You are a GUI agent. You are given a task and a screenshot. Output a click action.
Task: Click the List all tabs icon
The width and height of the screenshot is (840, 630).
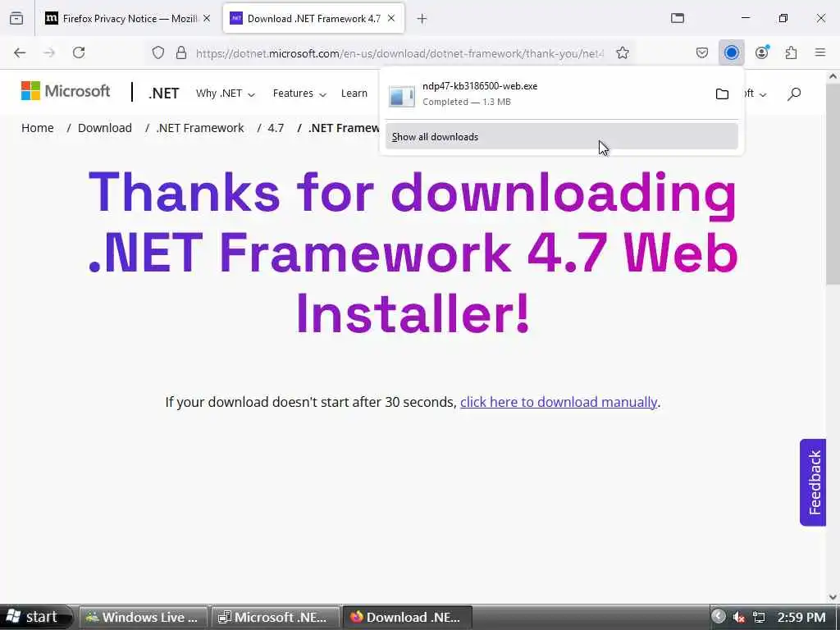678,19
